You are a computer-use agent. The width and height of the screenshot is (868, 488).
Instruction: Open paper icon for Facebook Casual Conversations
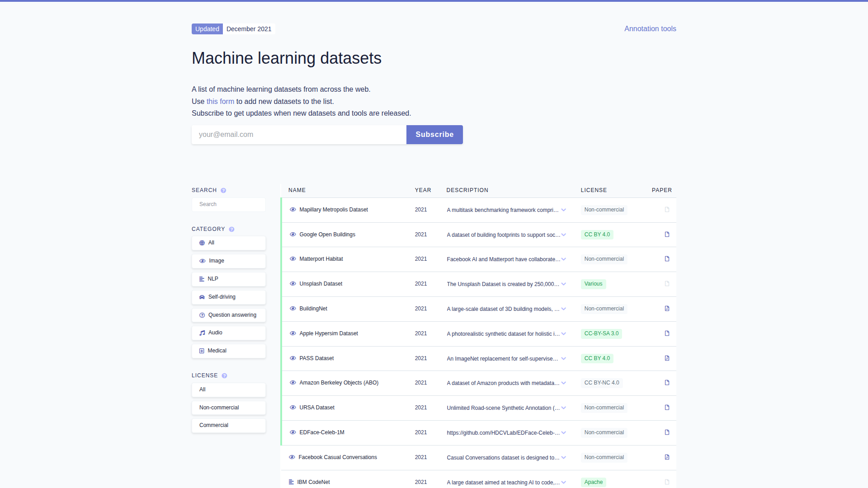(667, 457)
